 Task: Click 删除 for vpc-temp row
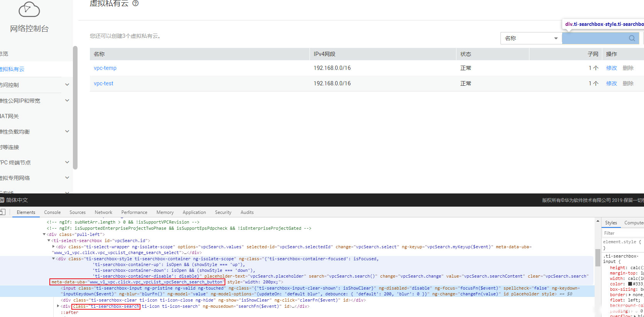click(x=628, y=68)
